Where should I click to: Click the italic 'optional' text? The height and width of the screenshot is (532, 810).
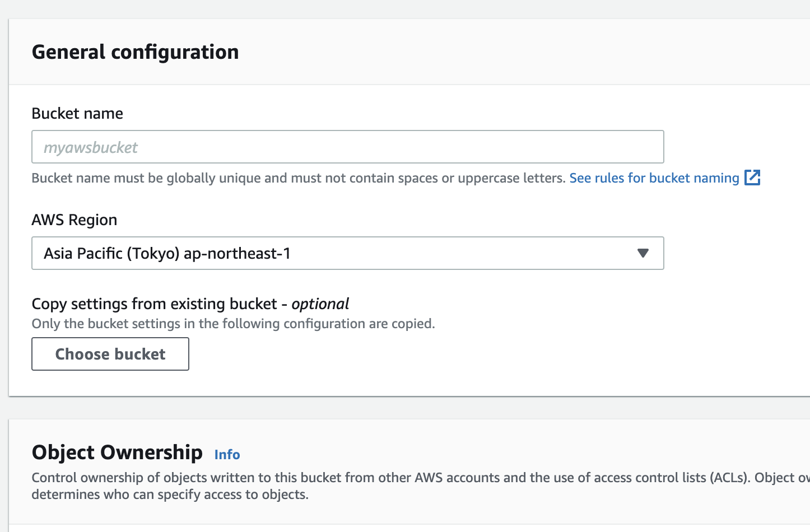coord(320,304)
